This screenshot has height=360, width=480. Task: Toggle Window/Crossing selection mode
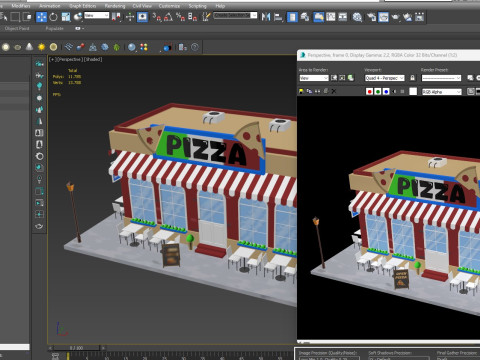[27, 17]
